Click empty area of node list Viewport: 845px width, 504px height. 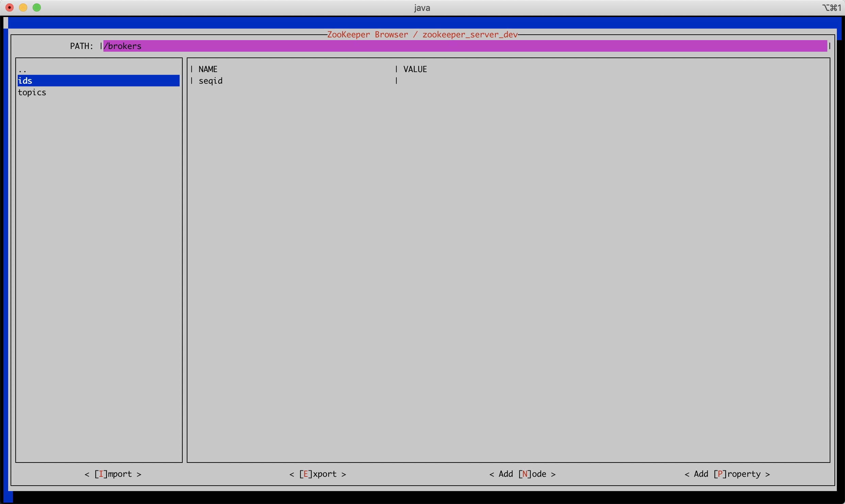(99, 272)
